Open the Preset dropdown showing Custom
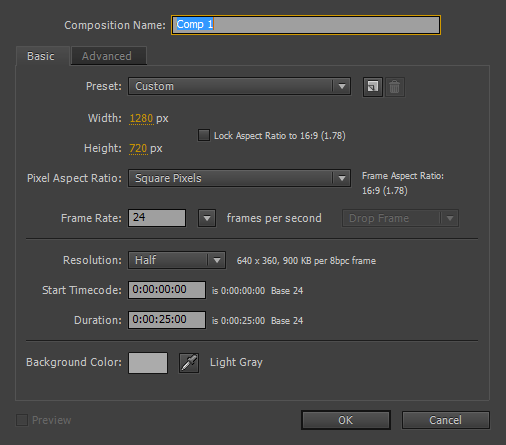Image resolution: width=506 pixels, height=445 pixels. [239, 86]
